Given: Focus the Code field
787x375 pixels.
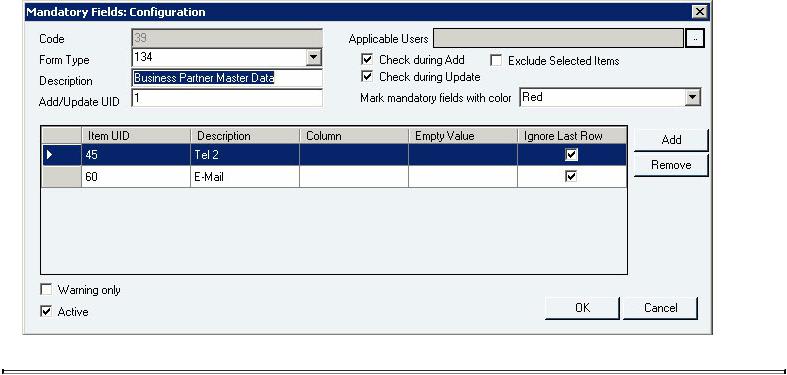Looking at the screenshot, I should (x=227, y=38).
